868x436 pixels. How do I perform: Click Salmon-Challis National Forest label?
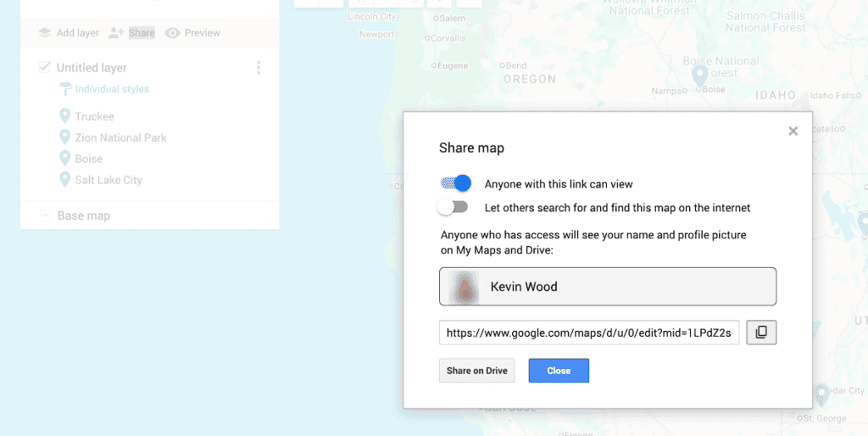[x=765, y=21]
